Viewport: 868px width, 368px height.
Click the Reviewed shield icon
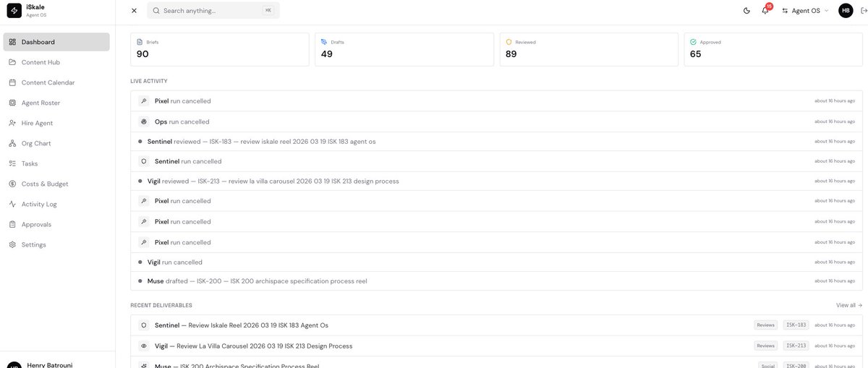coord(509,42)
